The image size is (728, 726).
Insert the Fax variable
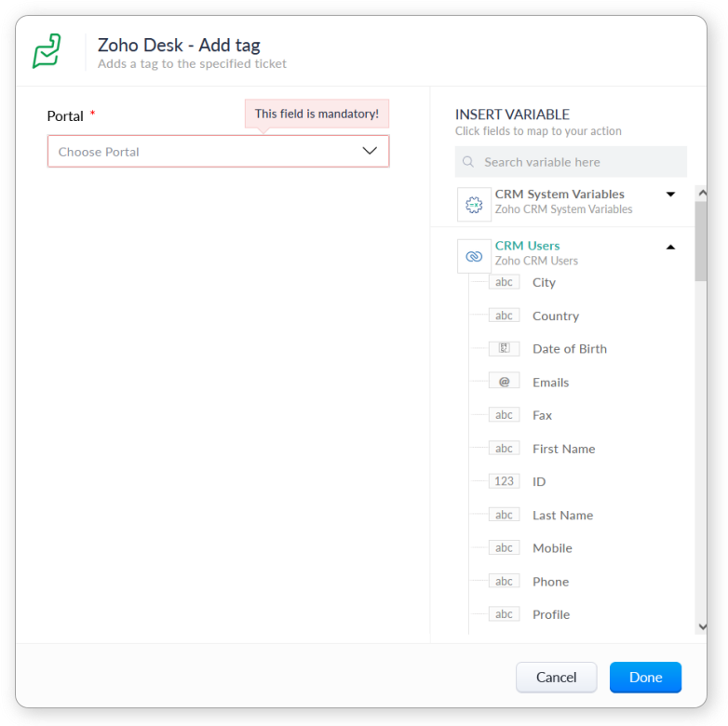click(543, 415)
